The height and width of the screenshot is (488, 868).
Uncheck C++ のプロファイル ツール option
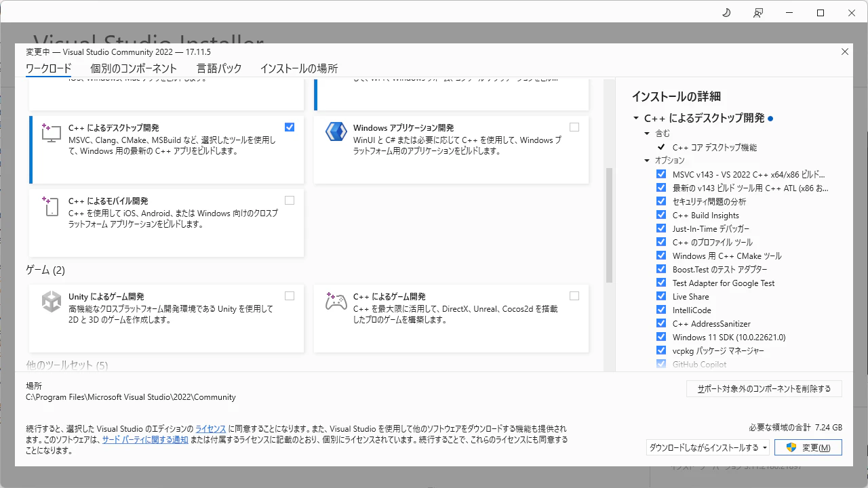point(661,242)
